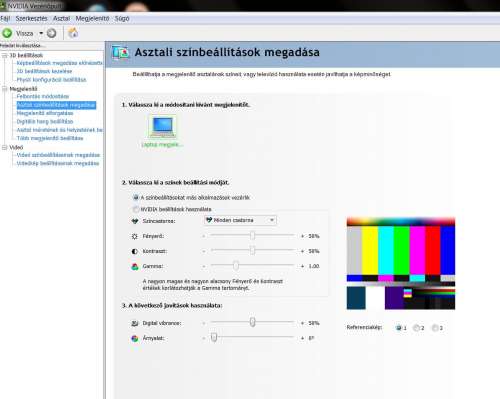Click the Árnyalat slider handle
500x399 pixels.
[214, 337]
